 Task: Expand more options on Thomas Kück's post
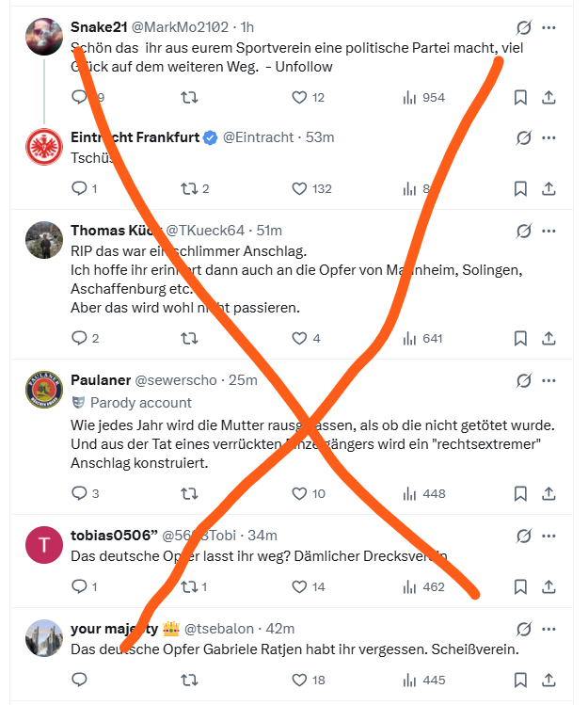point(549,231)
